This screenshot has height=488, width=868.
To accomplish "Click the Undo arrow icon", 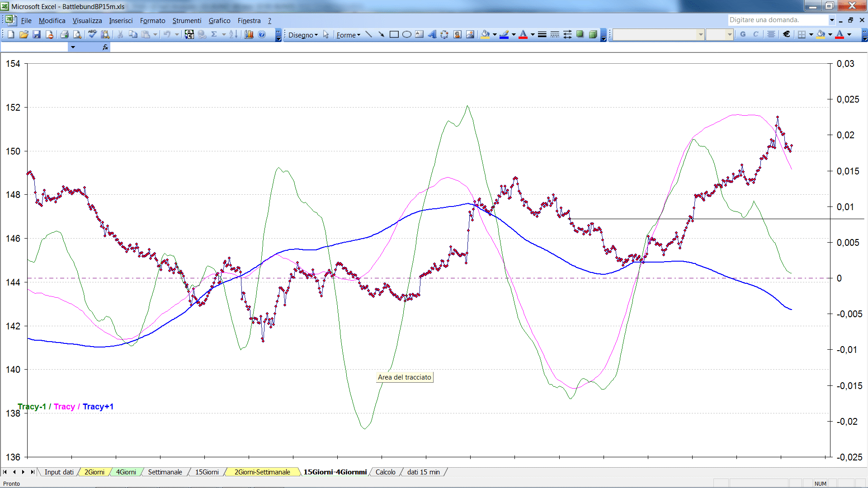I will [167, 34].
